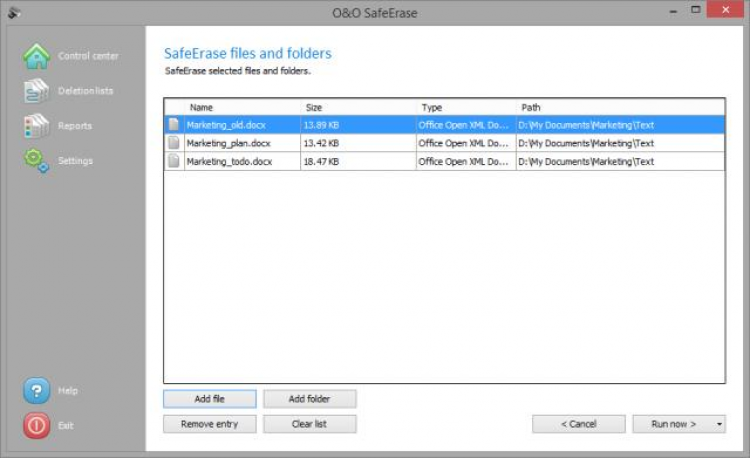Click the 18.47 KB size cell
Viewport: 750px width, 458px height.
point(358,162)
